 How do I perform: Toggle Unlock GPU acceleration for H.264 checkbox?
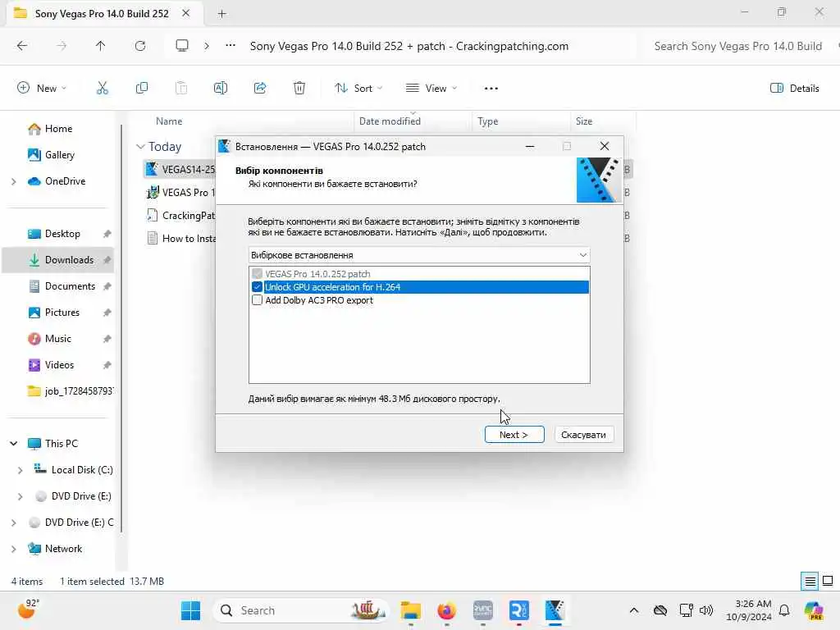pyautogui.click(x=257, y=287)
